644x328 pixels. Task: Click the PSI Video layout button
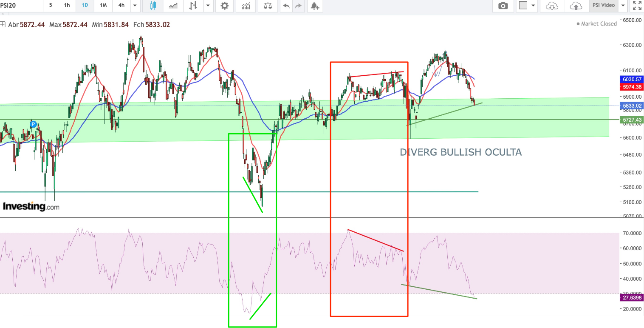pyautogui.click(x=603, y=6)
